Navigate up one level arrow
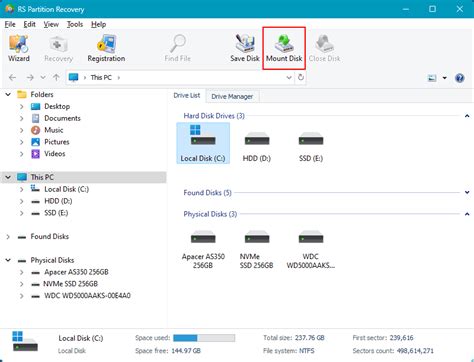Image resolution: width=474 pixels, height=362 pixels. pyautogui.click(x=56, y=78)
